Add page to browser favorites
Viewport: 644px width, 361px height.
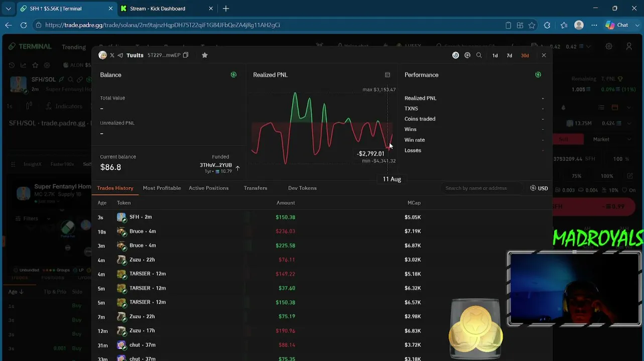pyautogui.click(x=532, y=25)
